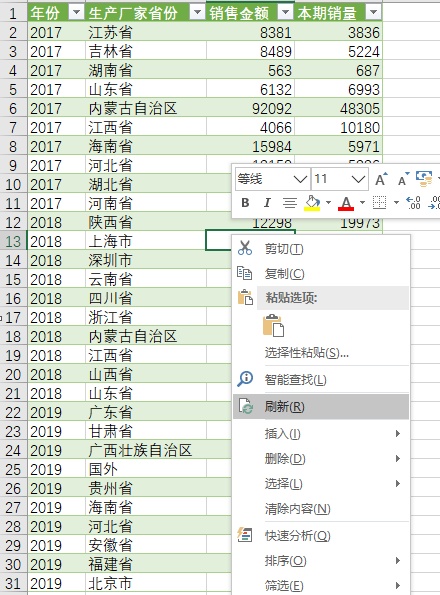Click value 563 in row 4
This screenshot has height=595, width=440.
pyautogui.click(x=250, y=70)
